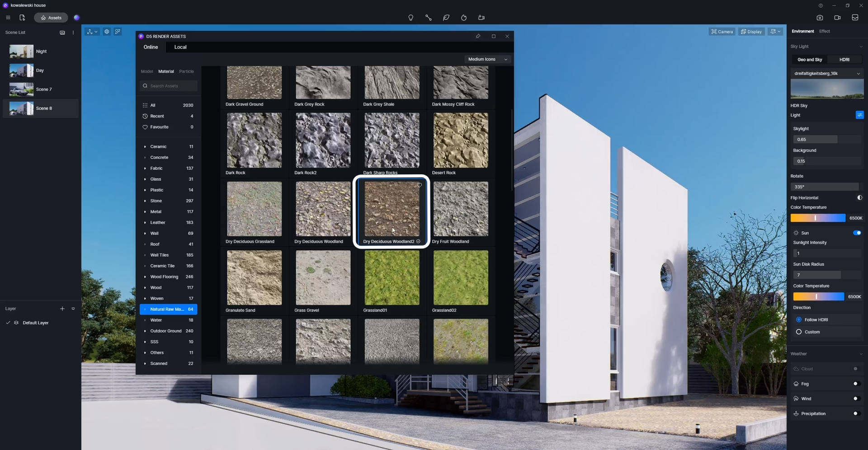Select the Custom direction radio button
Screen dimensions: 868x450
(799, 332)
